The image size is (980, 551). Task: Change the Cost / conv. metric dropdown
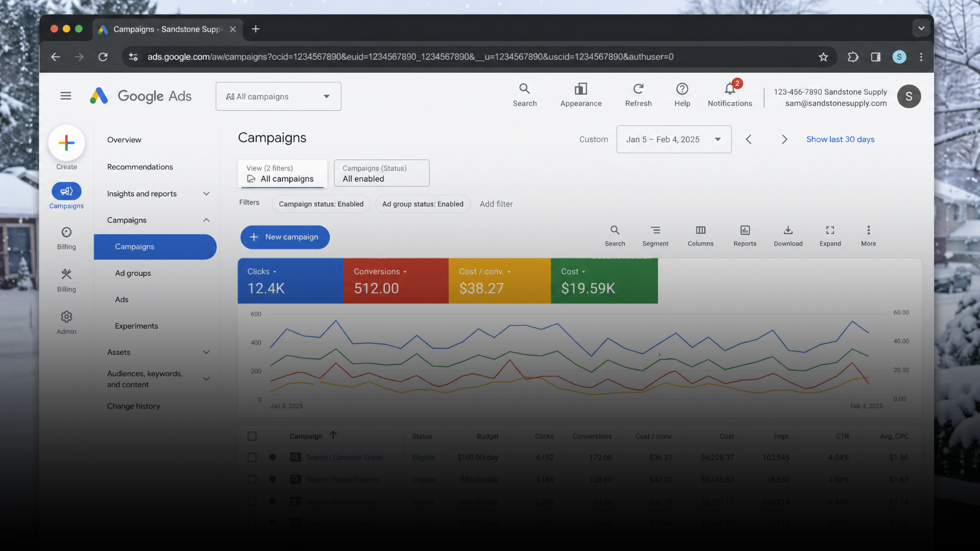click(485, 272)
